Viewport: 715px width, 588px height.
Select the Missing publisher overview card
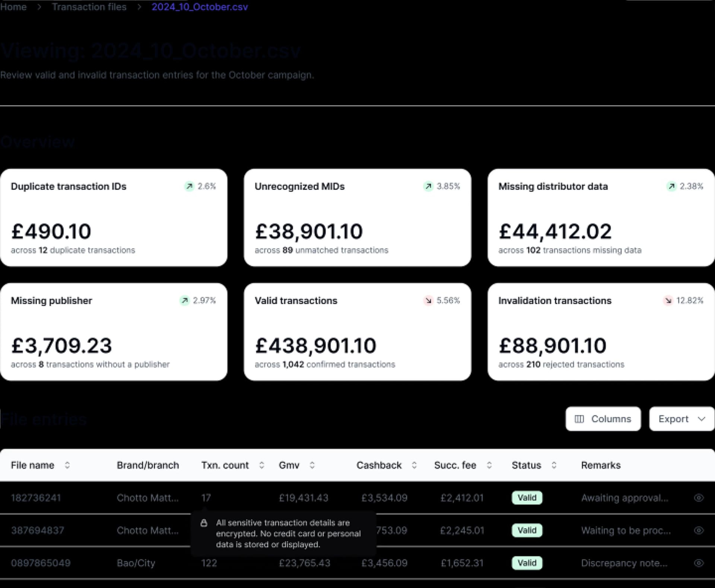click(114, 332)
